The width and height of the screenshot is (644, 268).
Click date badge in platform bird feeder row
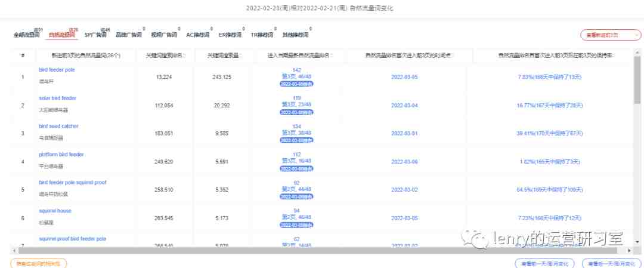coord(296,168)
